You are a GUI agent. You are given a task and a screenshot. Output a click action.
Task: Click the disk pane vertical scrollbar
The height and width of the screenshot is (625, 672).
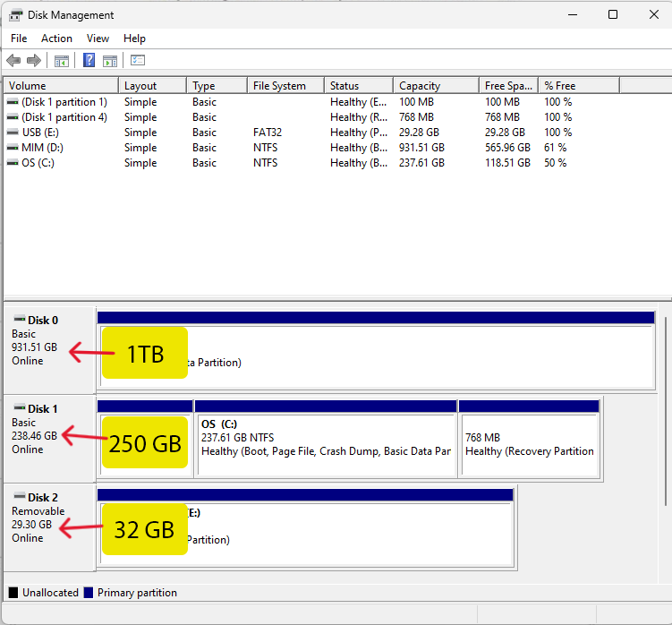(665, 411)
